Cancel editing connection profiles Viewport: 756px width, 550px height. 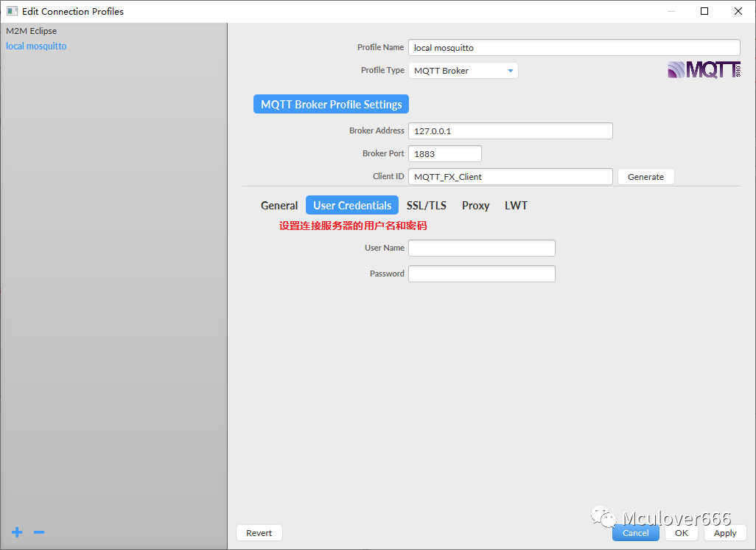(x=635, y=532)
